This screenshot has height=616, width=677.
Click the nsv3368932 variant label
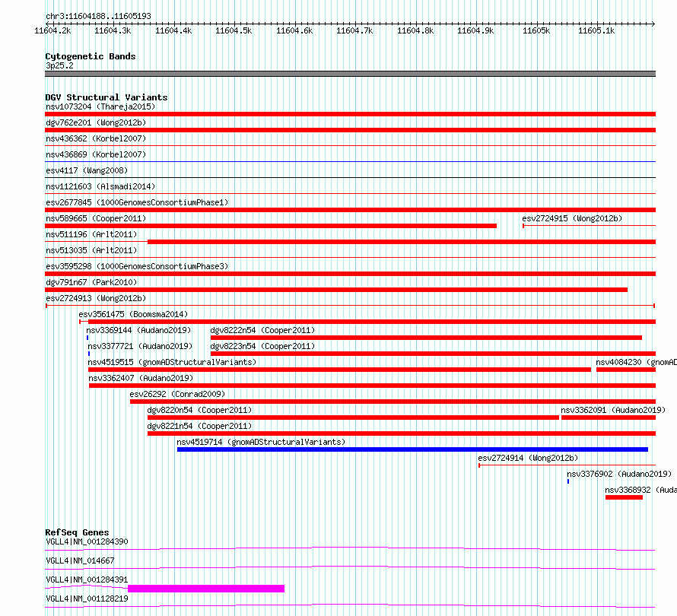640,490
